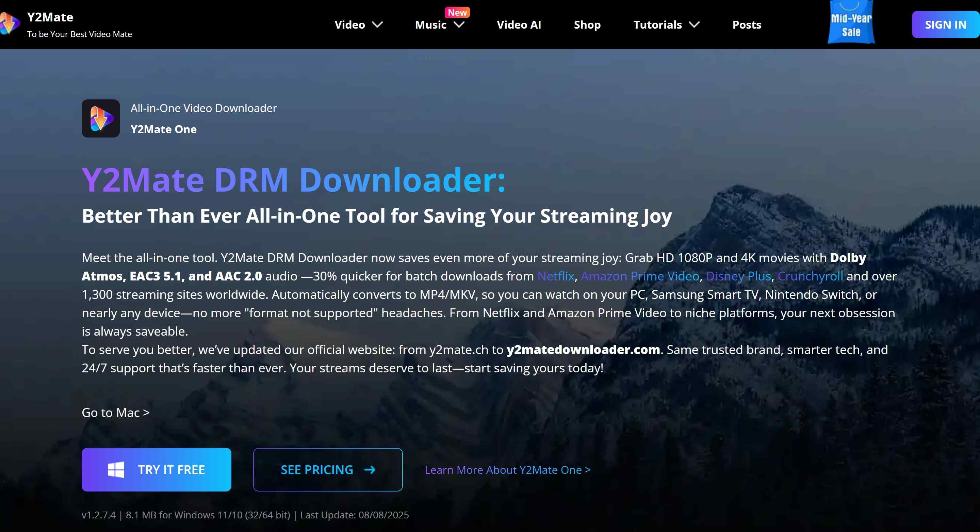Open the Tutorials menu item
Viewport: 980px width, 532px height.
click(x=657, y=25)
